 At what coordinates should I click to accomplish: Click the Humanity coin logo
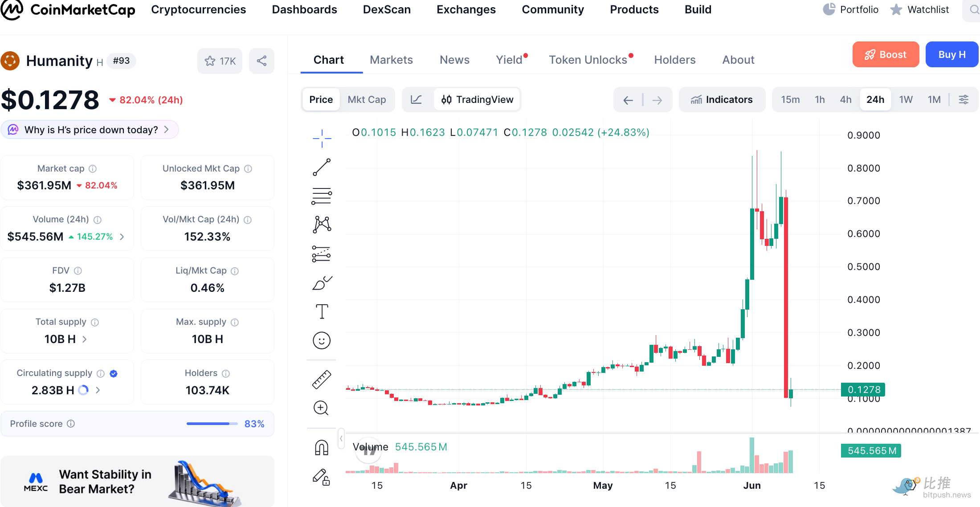(x=10, y=61)
